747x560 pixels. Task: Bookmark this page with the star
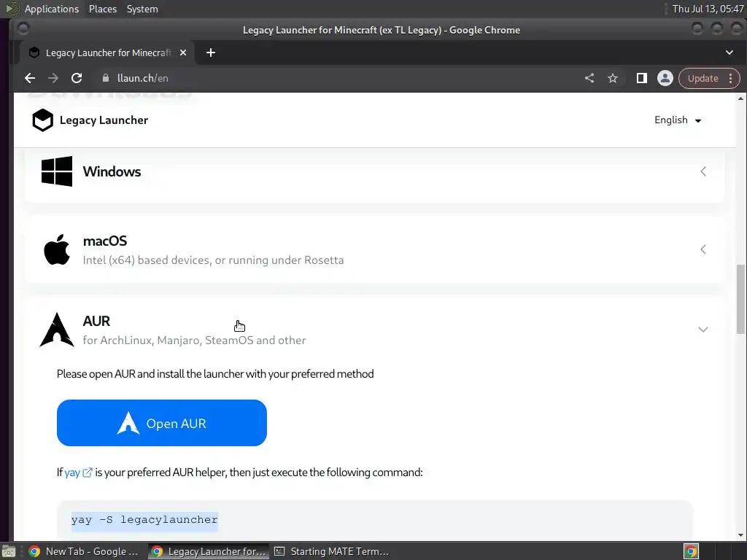pyautogui.click(x=613, y=78)
